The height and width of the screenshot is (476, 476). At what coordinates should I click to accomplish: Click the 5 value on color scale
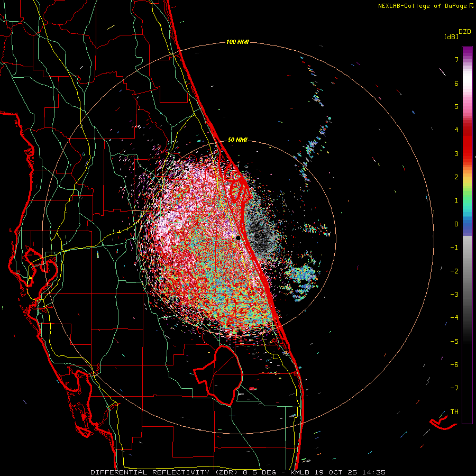pyautogui.click(x=456, y=106)
